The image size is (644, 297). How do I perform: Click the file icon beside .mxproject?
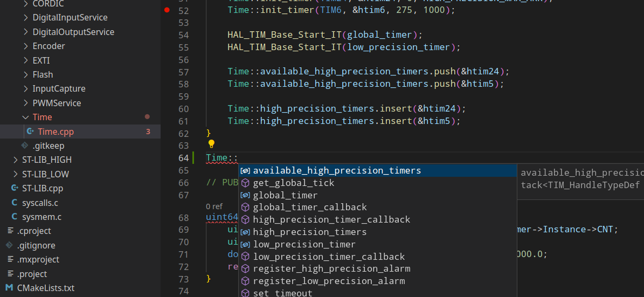click(x=10, y=260)
